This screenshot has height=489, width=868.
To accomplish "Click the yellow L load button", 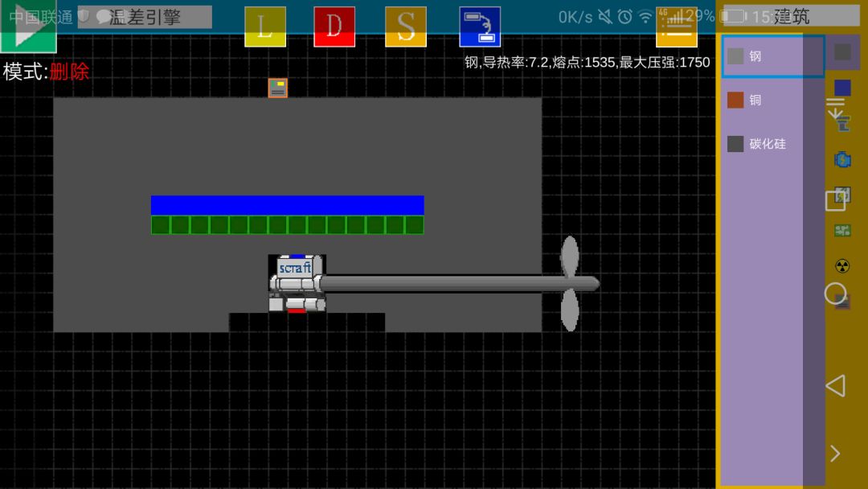I will pos(265,27).
